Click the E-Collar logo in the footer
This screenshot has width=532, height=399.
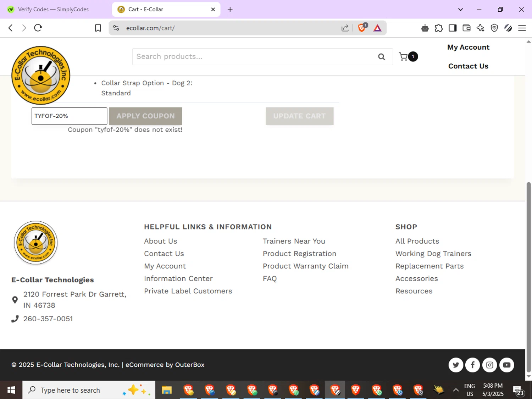(x=35, y=243)
